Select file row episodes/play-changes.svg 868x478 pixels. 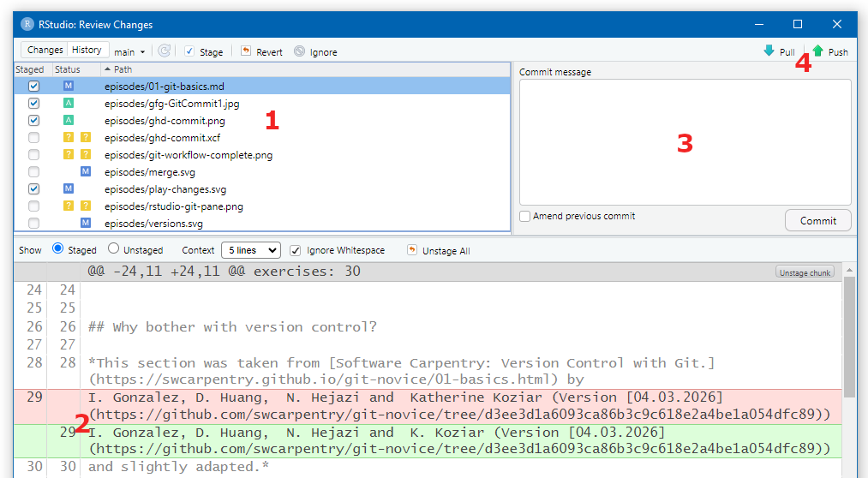coord(262,189)
